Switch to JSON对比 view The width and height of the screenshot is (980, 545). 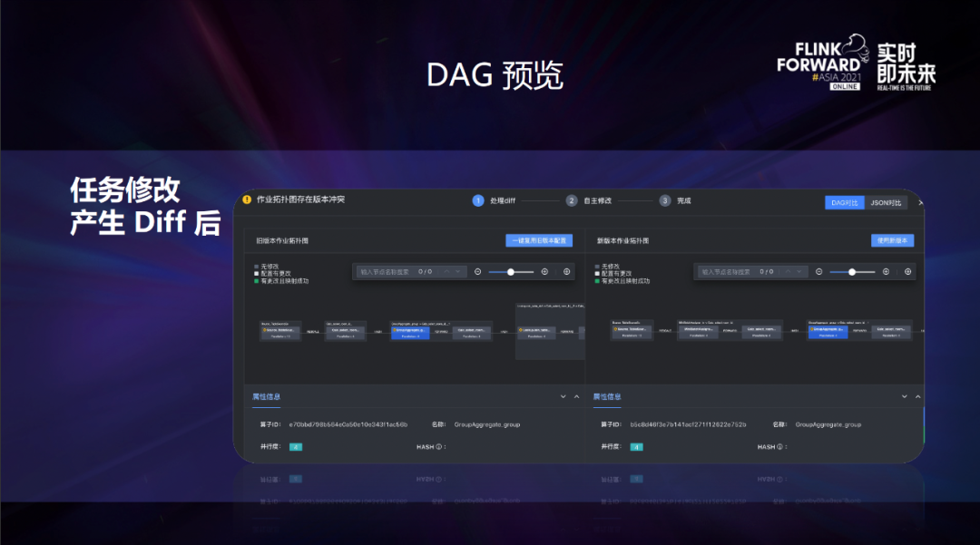[x=886, y=203]
